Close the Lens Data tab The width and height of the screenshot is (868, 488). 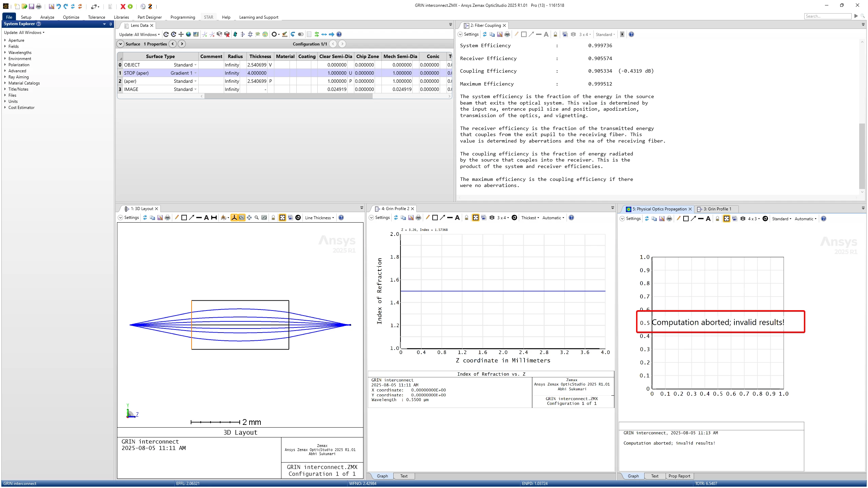coord(152,25)
